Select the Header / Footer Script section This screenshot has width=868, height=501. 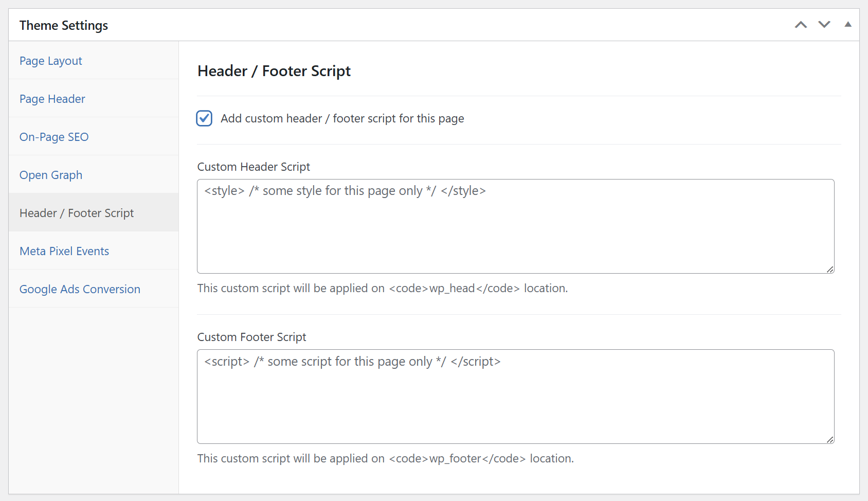(76, 213)
